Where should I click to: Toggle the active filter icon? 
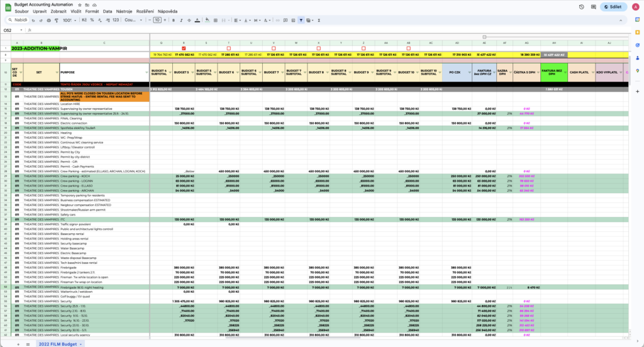coord(301,20)
